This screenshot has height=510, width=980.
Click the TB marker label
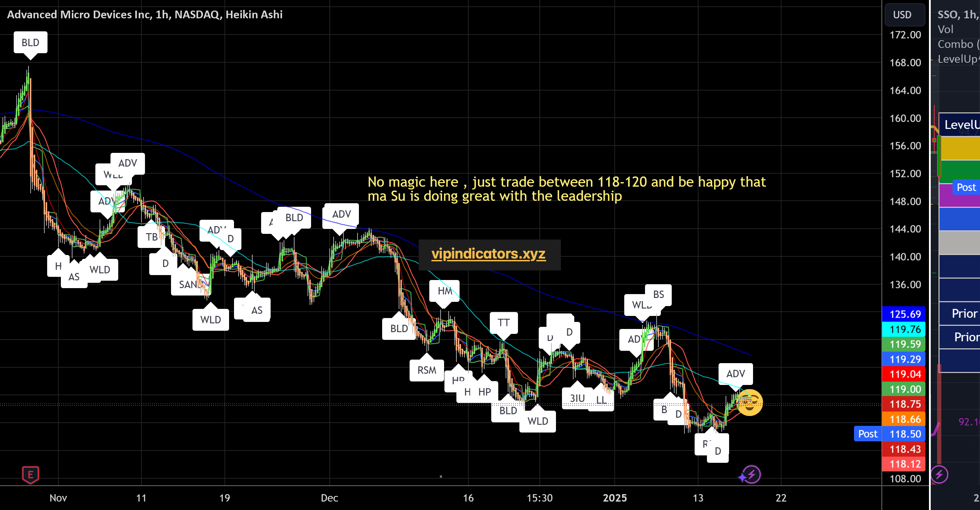151,237
